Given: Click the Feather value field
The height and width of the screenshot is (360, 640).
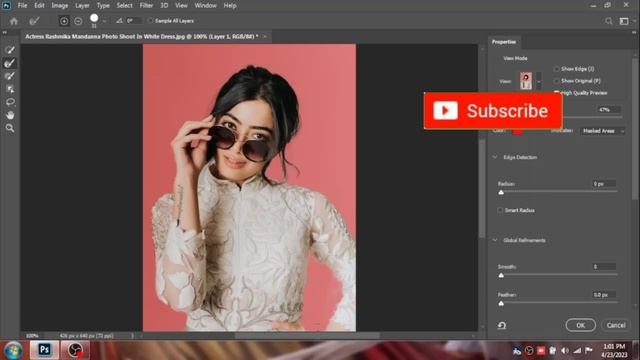Looking at the screenshot, I should pos(604,295).
